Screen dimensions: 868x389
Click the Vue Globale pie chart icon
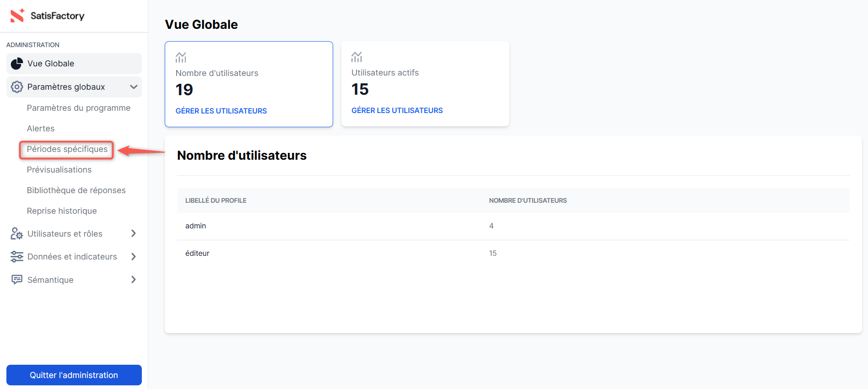[x=17, y=64]
